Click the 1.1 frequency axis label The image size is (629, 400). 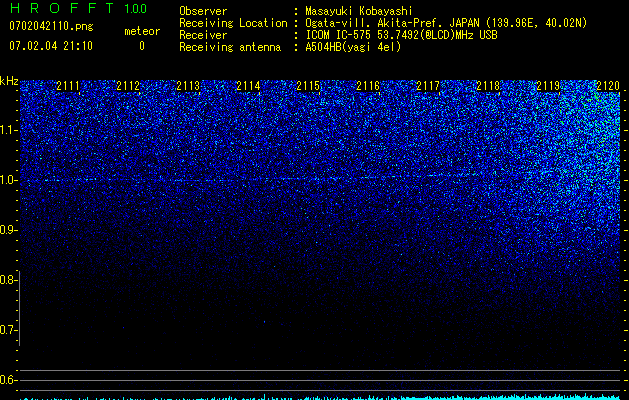coord(8,130)
